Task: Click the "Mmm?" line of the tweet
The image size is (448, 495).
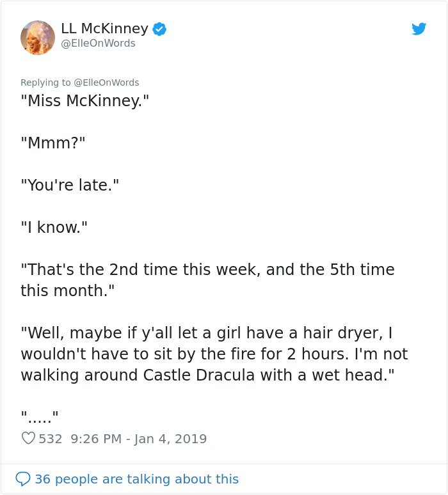Action: [x=53, y=143]
